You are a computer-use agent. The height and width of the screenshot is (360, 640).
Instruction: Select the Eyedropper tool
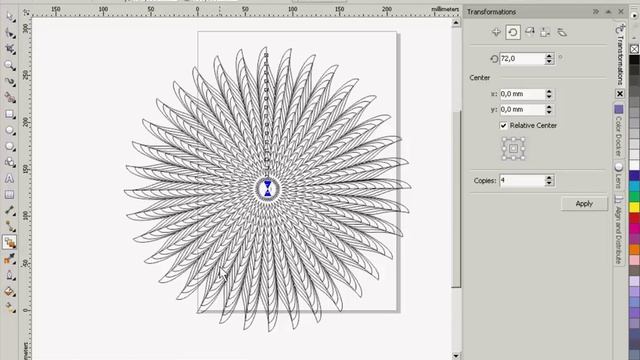(x=10, y=259)
